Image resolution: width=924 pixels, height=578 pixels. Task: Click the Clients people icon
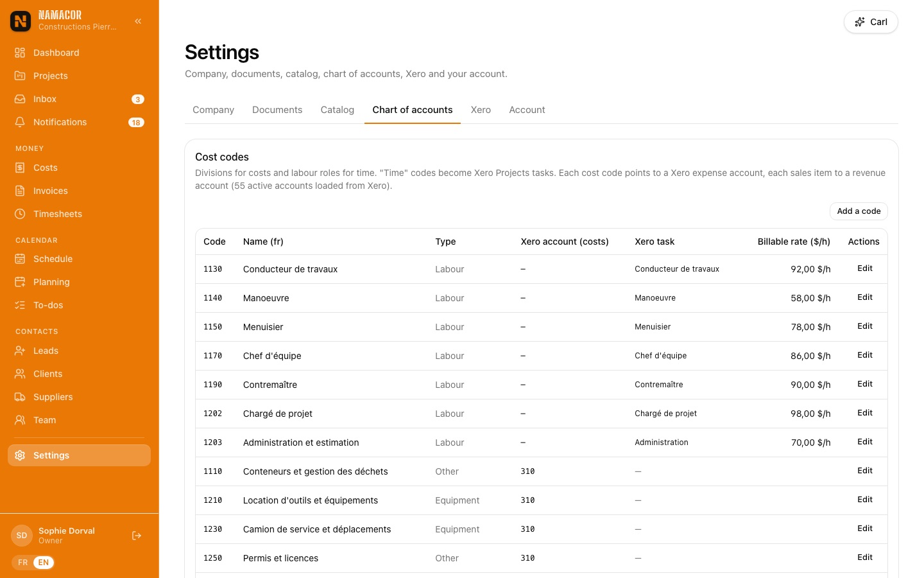pyautogui.click(x=20, y=374)
